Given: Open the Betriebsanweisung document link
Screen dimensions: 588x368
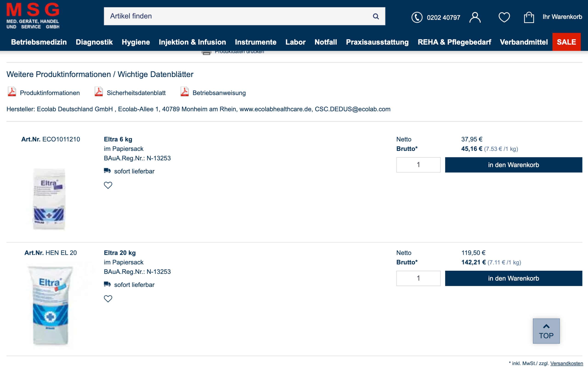Looking at the screenshot, I should [x=219, y=93].
